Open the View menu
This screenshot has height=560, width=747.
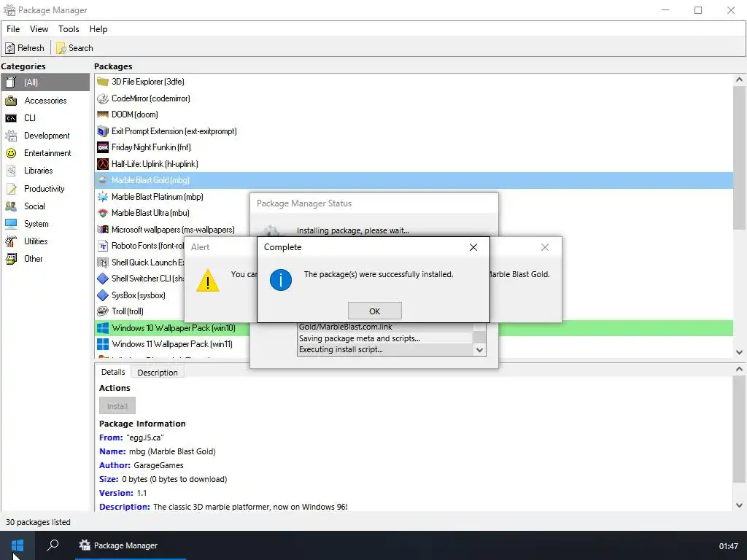click(x=39, y=29)
